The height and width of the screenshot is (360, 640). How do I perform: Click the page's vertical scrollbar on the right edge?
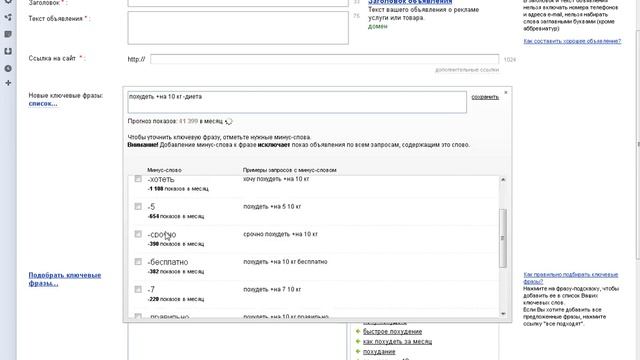638,144
